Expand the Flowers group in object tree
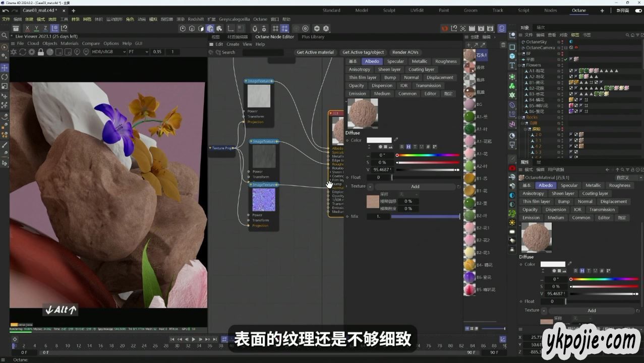The image size is (644, 363). 523,65
